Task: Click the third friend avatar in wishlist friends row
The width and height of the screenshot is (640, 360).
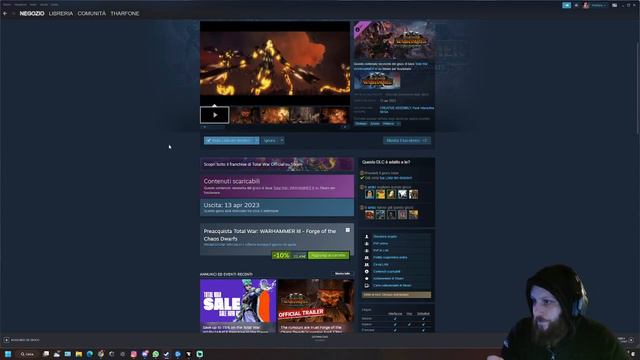Action: [x=391, y=194]
